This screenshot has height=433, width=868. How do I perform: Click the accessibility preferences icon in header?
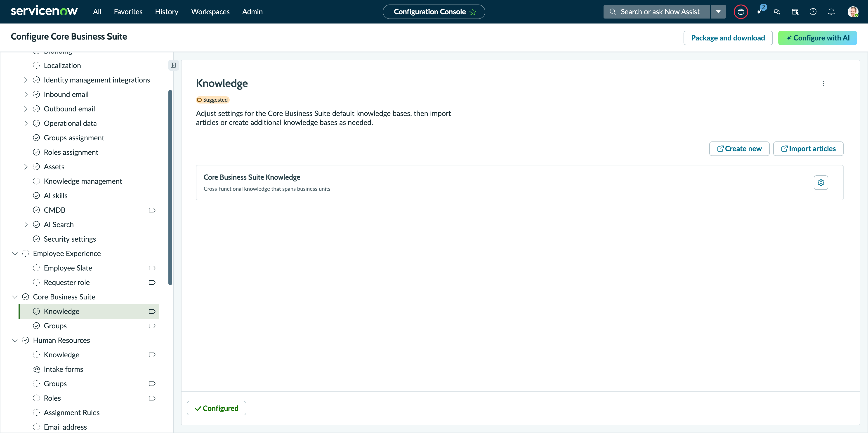tap(795, 12)
